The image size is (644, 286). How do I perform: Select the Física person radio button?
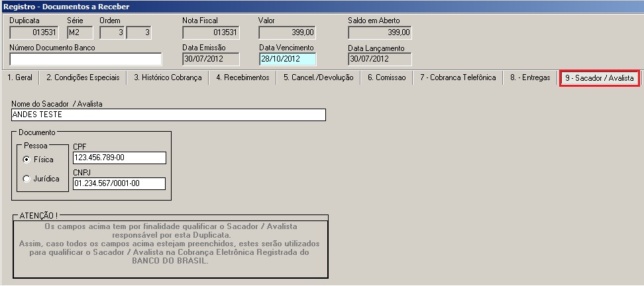point(27,160)
